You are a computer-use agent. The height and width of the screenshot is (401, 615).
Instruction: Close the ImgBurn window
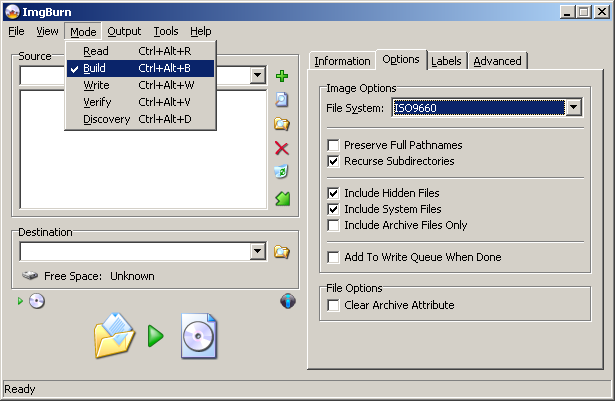(602, 12)
